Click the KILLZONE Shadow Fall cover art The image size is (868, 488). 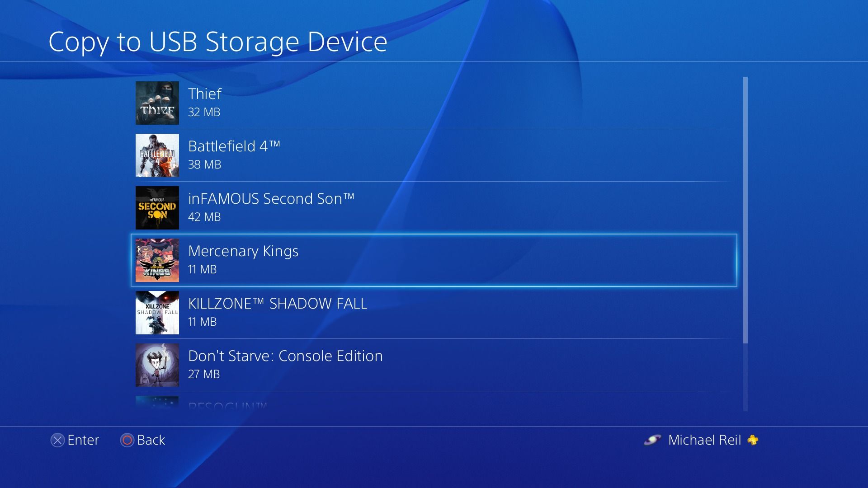point(157,313)
